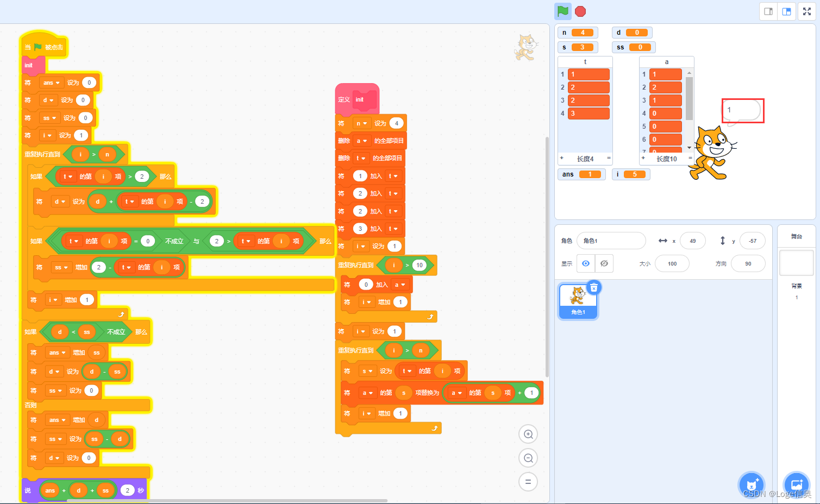Edit value 4 in set n block
Viewport: 820px width, 504px height.
pos(397,123)
